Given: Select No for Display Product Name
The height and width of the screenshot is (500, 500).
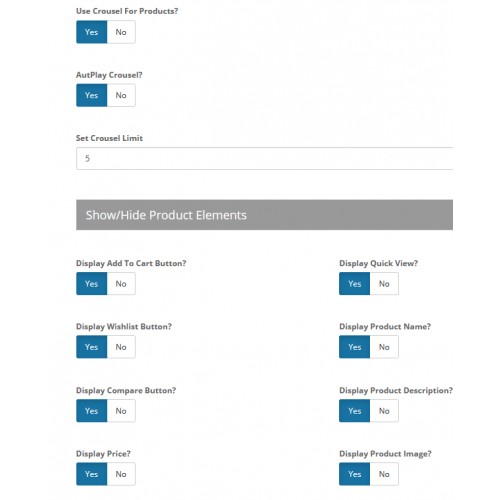Looking at the screenshot, I should tap(384, 347).
